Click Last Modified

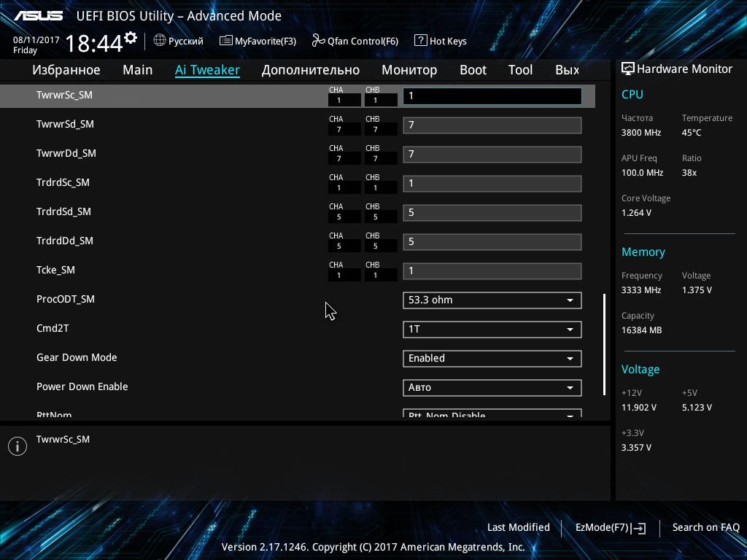click(x=519, y=527)
